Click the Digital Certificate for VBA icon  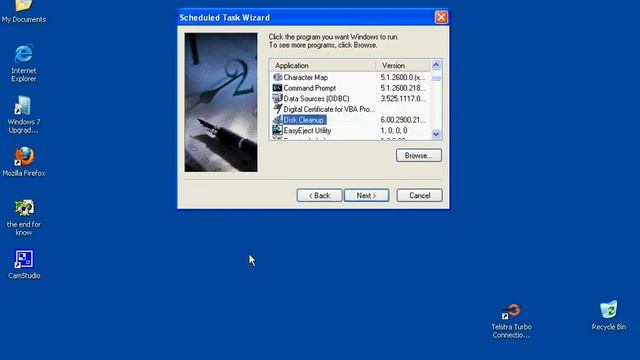[278, 109]
